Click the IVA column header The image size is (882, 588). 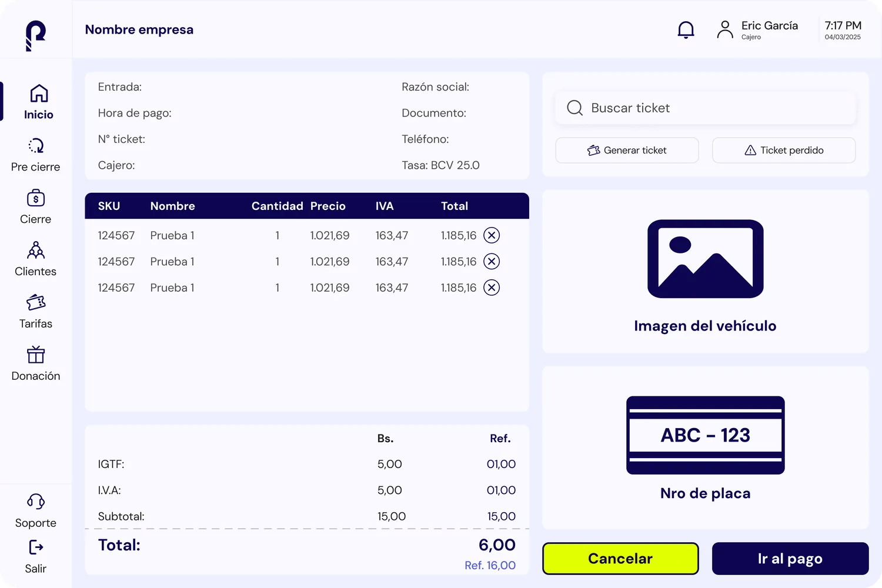(x=385, y=206)
